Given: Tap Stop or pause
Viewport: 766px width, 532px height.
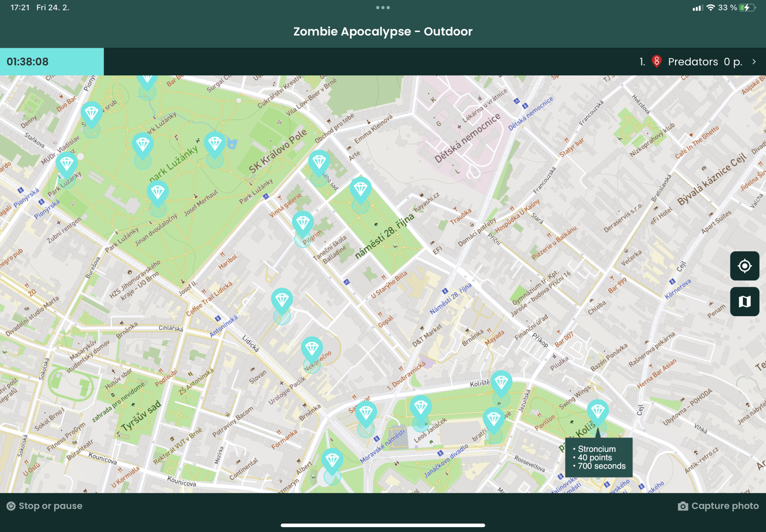Looking at the screenshot, I should click(x=45, y=506).
